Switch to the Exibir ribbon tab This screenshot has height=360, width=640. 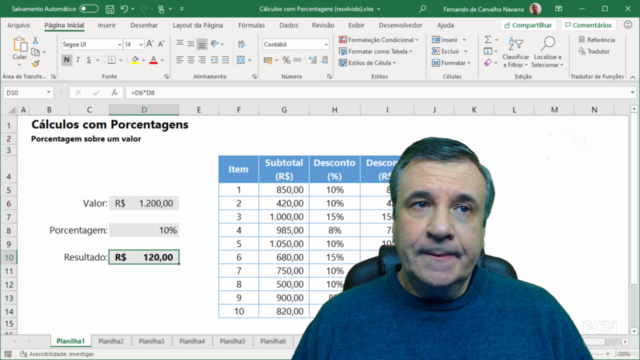(x=356, y=25)
